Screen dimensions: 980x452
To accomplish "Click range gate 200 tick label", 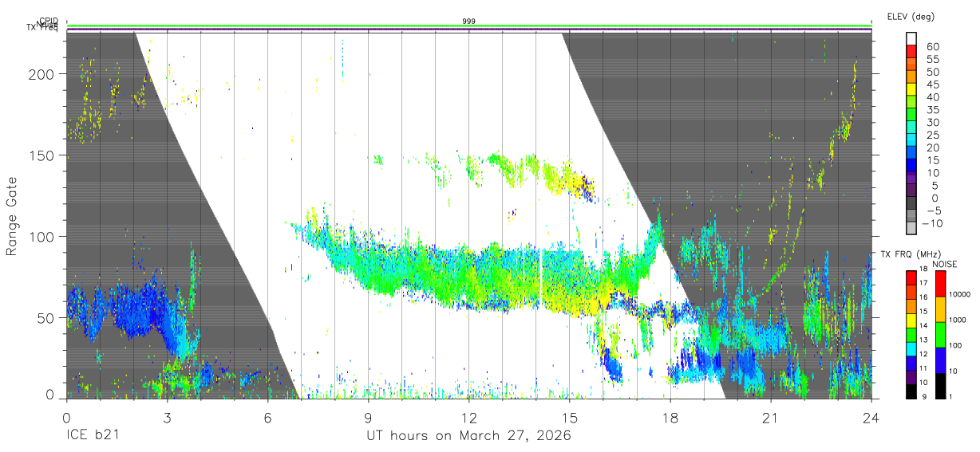I will pos(42,73).
